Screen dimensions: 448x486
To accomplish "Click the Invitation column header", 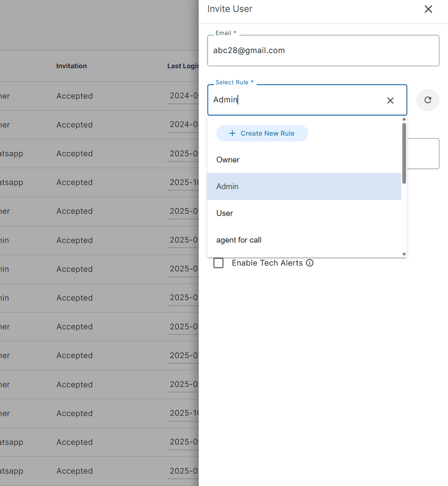I will (72, 66).
